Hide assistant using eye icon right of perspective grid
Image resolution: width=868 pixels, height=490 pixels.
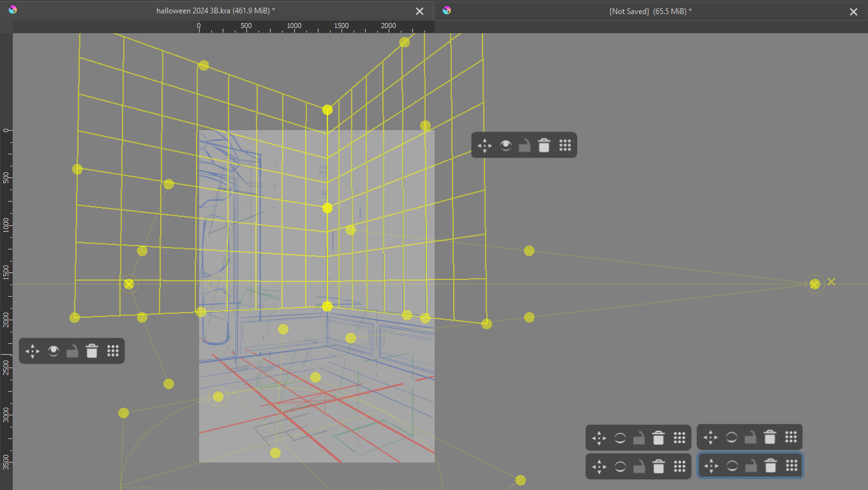point(505,145)
